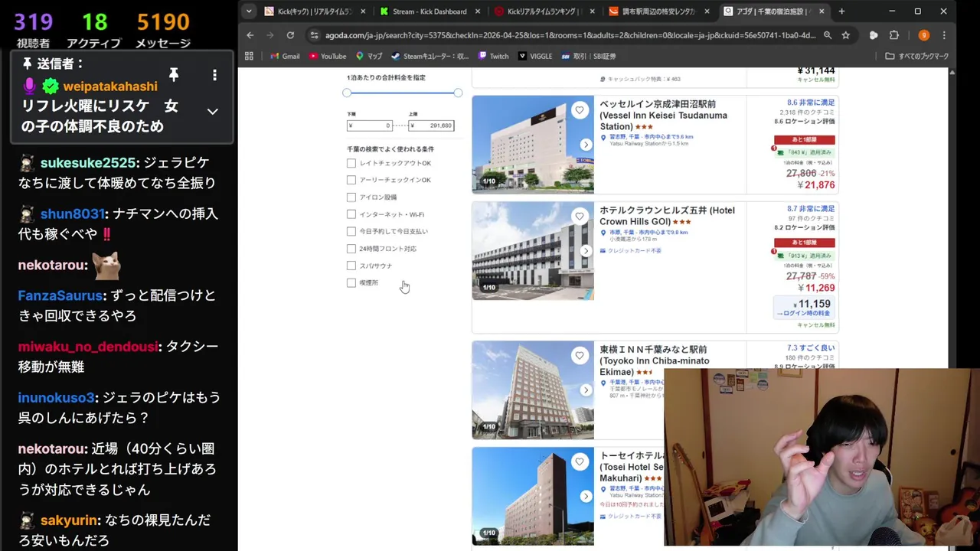Reload the Agoda search page
Viewport: 980px width, 551px height.
290,35
